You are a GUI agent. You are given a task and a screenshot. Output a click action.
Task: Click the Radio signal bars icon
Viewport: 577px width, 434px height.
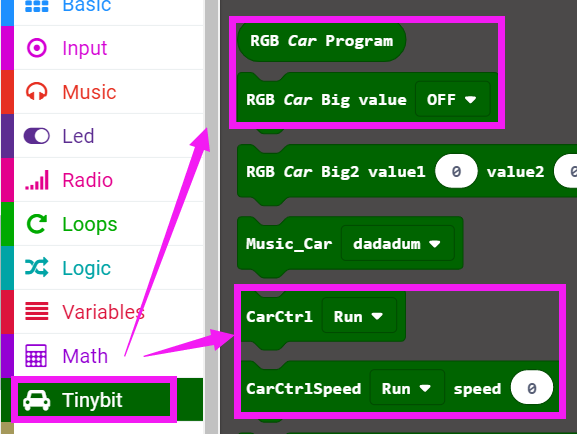[36, 180]
